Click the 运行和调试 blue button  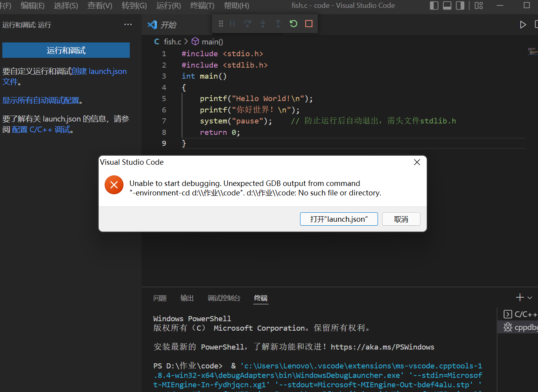[x=66, y=50]
